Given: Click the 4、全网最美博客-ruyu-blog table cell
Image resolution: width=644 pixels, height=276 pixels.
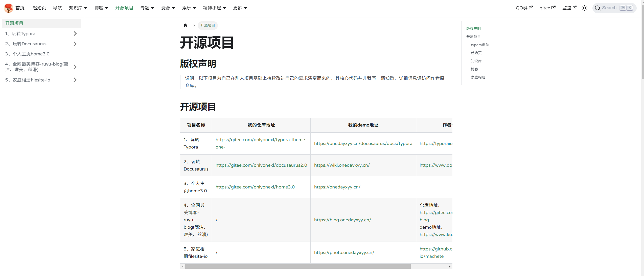Looking at the screenshot, I should pyautogui.click(x=196, y=220).
